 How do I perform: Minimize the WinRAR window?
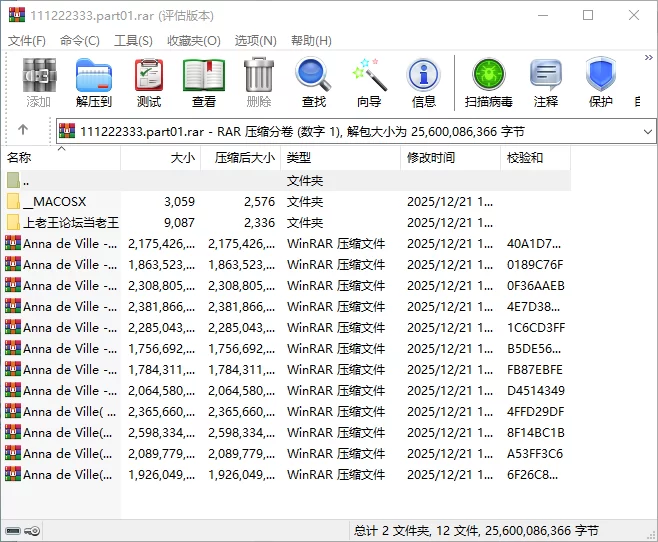[x=543, y=15]
